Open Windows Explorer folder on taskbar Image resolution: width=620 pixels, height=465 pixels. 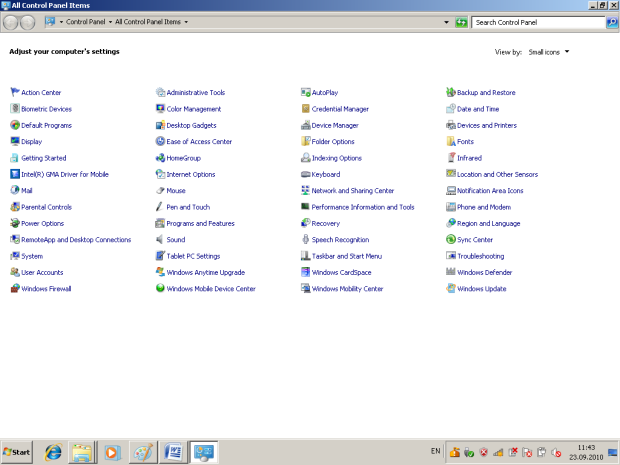point(82,452)
